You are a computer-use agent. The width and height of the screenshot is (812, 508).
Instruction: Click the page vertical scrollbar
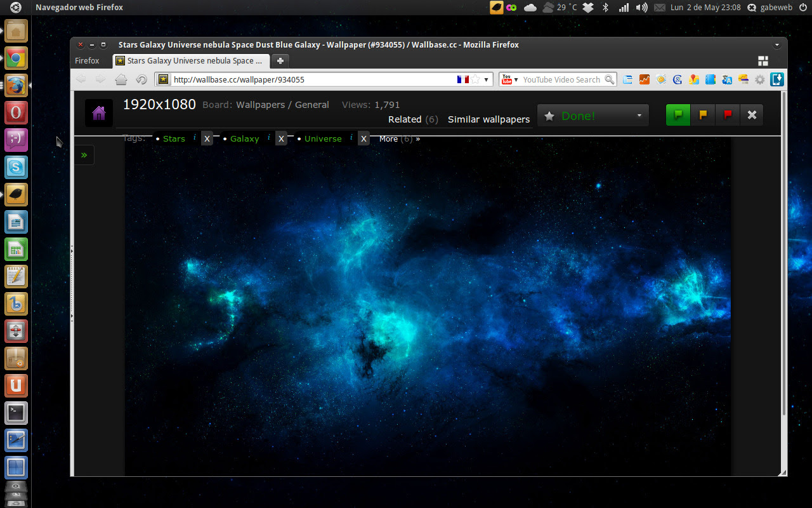click(784, 254)
